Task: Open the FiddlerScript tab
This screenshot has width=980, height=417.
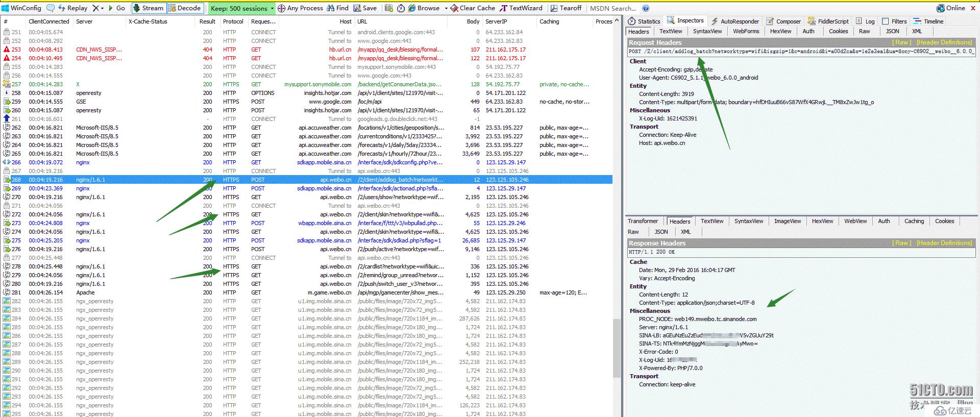Action: click(828, 21)
